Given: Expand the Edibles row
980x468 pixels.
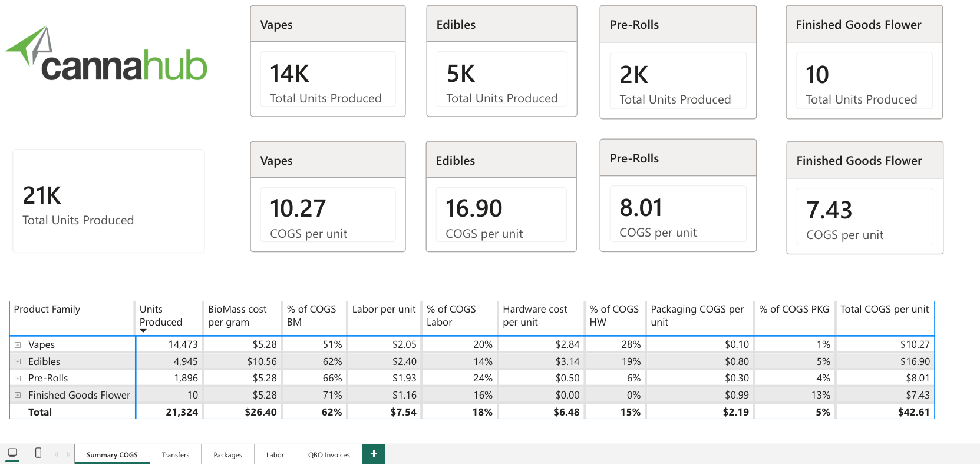Looking at the screenshot, I should pyautogui.click(x=18, y=361).
